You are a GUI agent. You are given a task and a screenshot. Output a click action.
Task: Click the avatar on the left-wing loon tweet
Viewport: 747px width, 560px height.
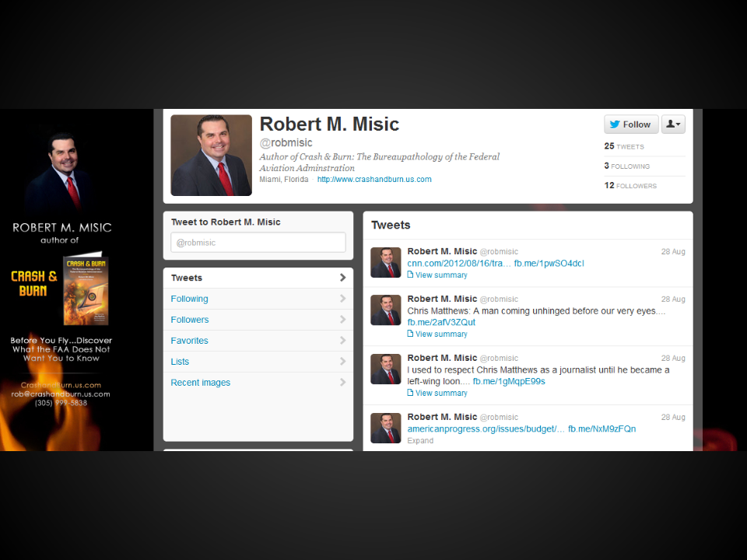coord(386,369)
